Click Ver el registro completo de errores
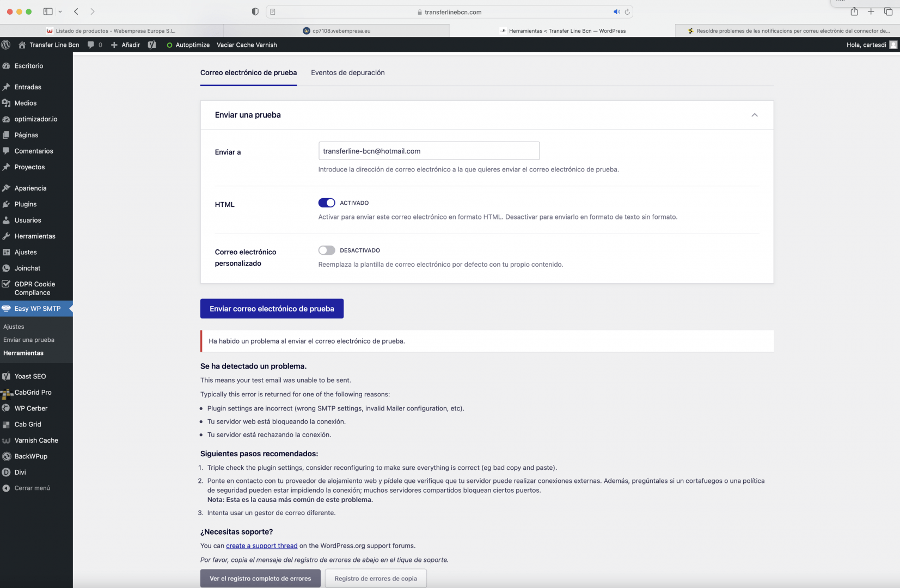Screen dimensions: 900x588 260,578
